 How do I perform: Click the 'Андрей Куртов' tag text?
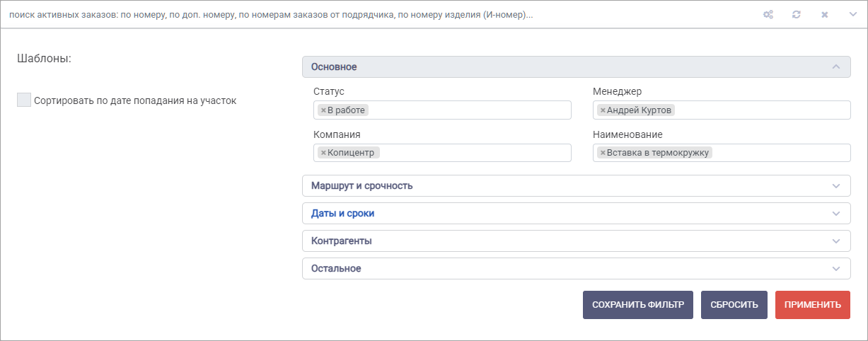point(640,110)
